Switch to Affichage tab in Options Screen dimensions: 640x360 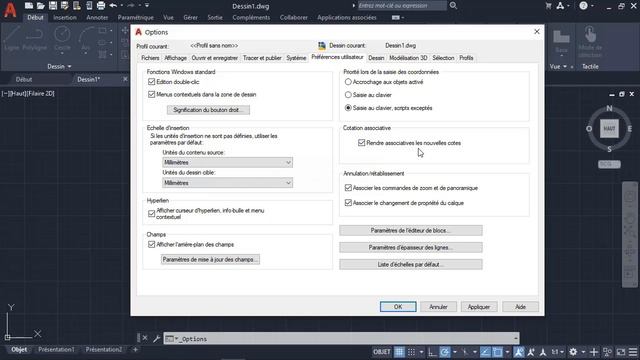[x=175, y=58]
